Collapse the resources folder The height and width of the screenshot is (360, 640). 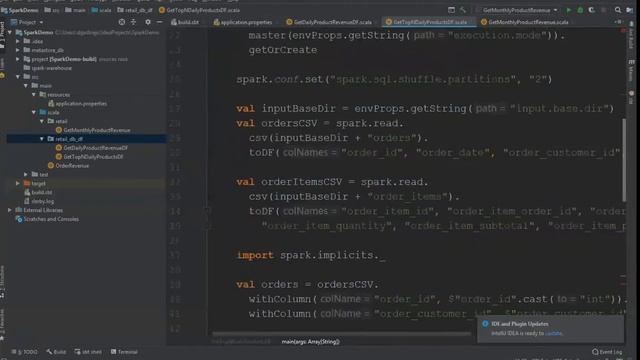point(34,95)
